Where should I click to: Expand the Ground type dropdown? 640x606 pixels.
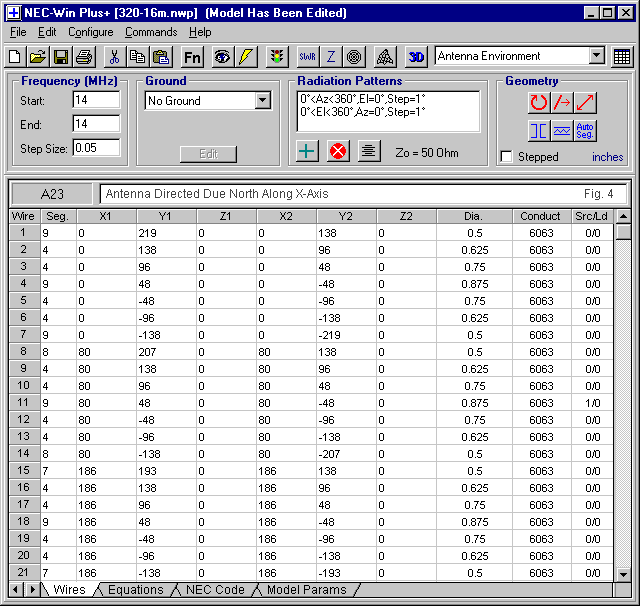point(262,101)
